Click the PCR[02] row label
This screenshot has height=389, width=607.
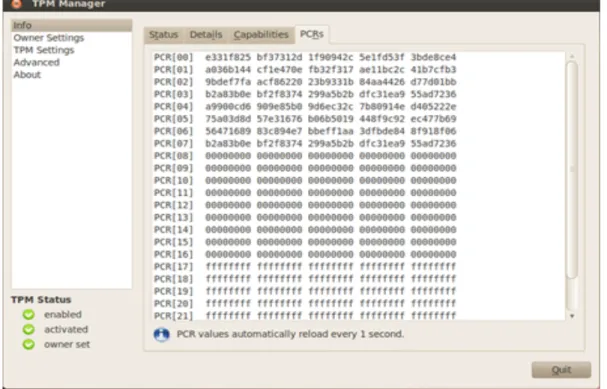pos(173,82)
